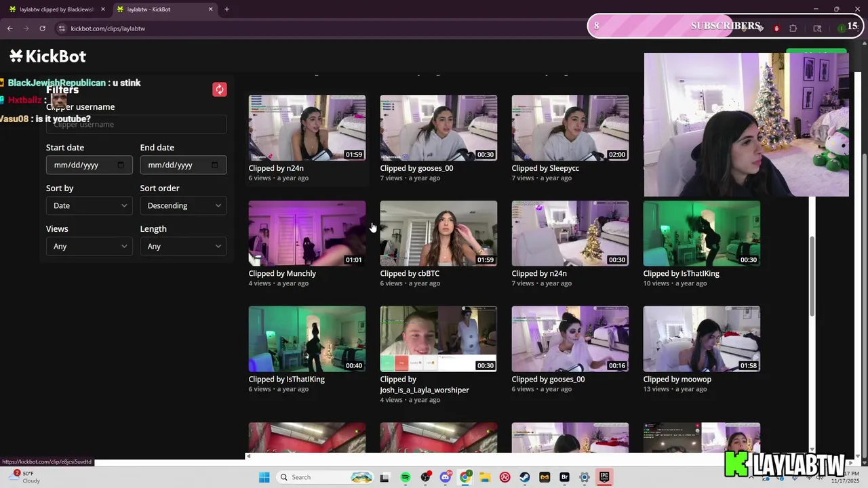Open 'Clipped by Josh_is_a_Layla_worshiper' link
The width and height of the screenshot is (868, 488).
point(425,384)
